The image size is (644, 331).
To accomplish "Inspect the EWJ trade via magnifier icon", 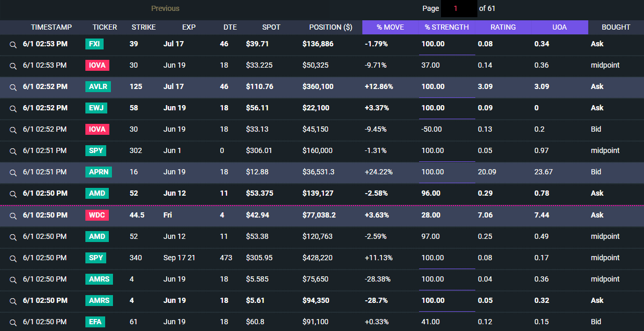I will [13, 108].
